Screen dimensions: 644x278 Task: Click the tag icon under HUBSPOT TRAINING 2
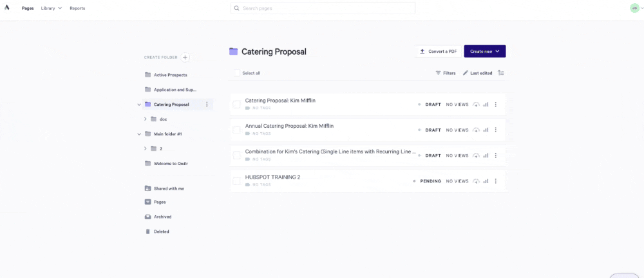pyautogui.click(x=247, y=184)
